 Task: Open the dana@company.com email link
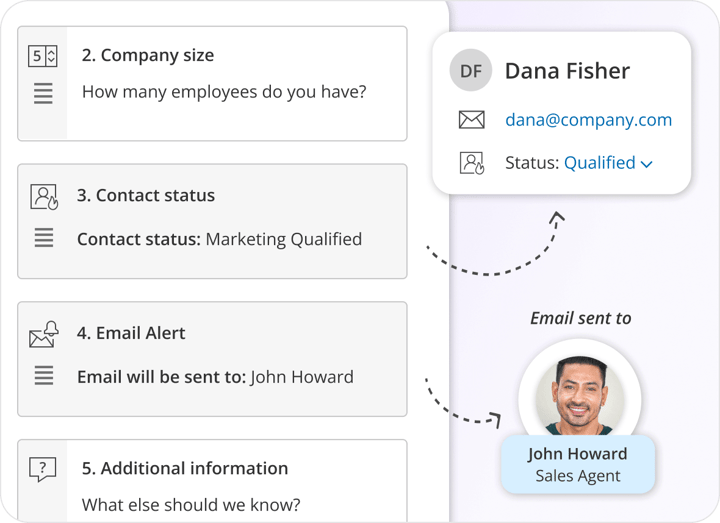(588, 120)
